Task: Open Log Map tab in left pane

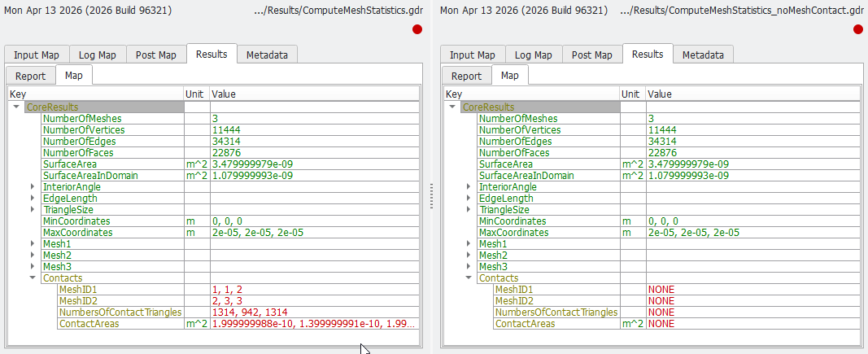Action: point(98,55)
